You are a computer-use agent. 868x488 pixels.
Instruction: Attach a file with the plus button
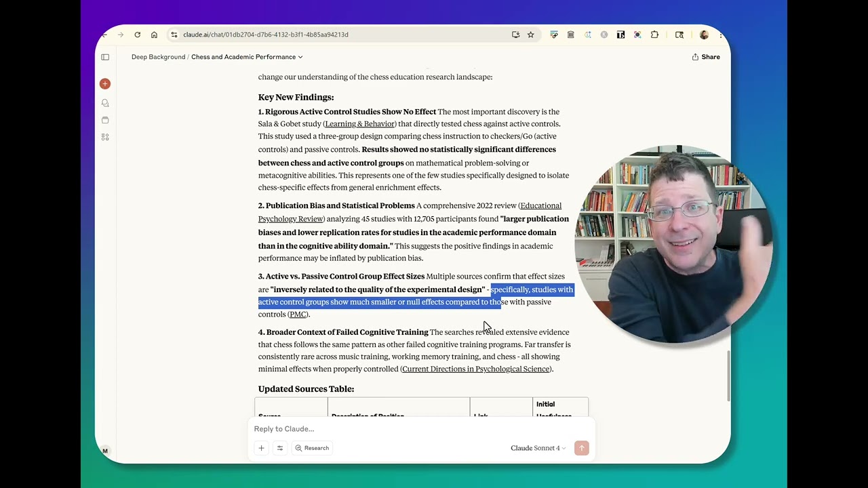(261, 448)
